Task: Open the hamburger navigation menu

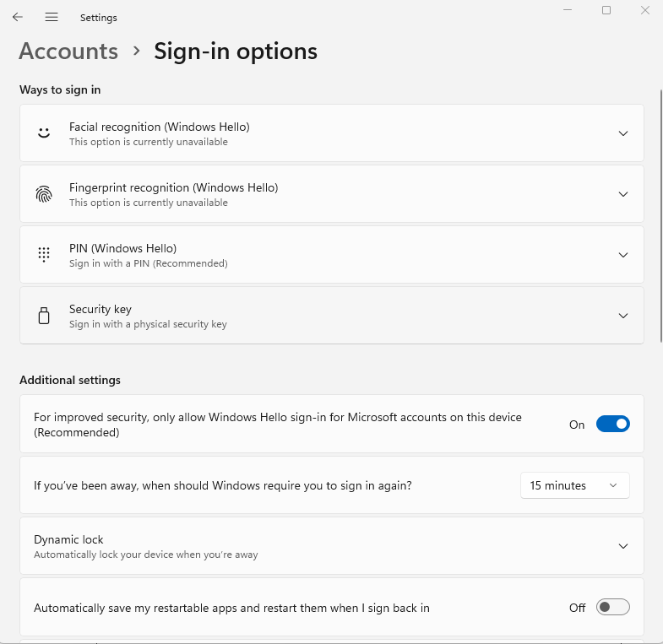Action: pos(52,17)
